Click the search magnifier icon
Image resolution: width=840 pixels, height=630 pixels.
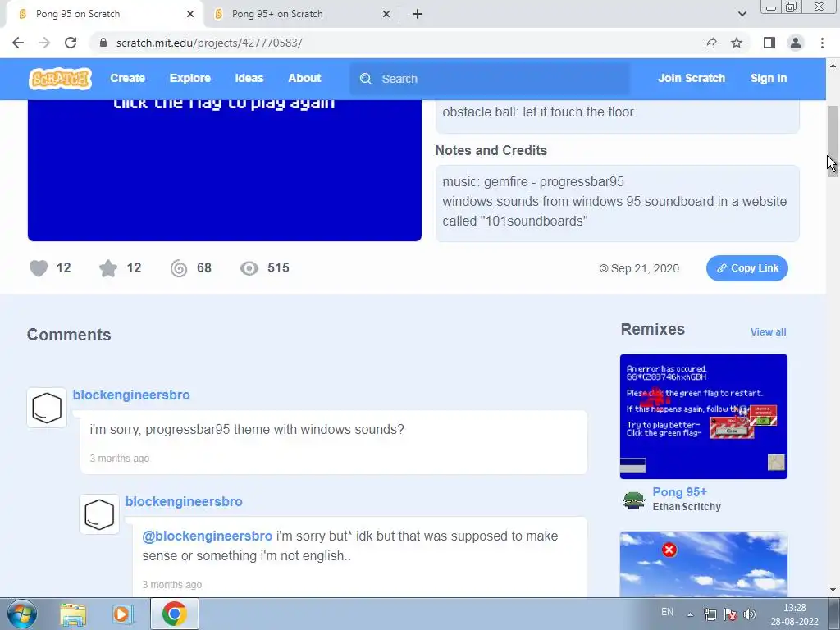366,79
